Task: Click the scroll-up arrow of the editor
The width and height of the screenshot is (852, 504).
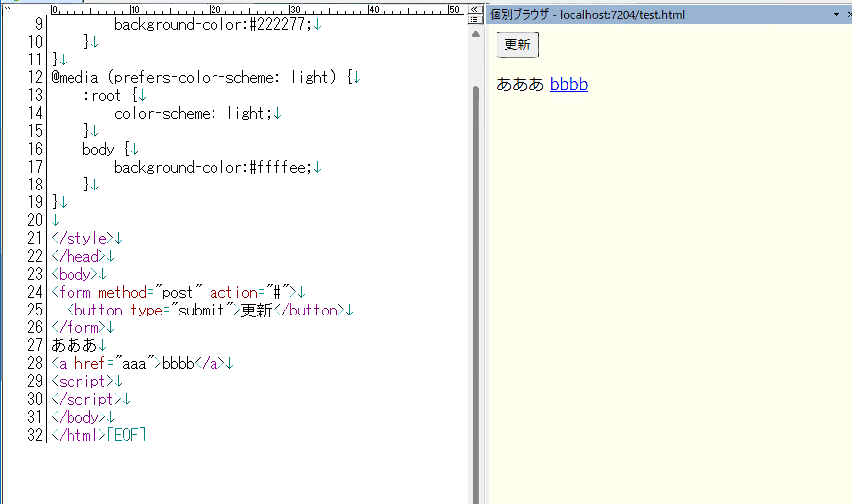Action: coord(475,34)
